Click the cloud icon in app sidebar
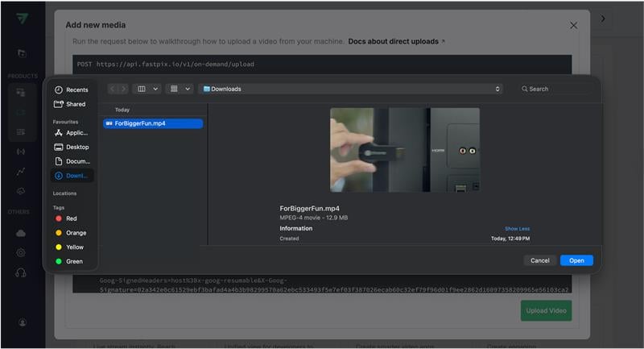 click(x=21, y=234)
